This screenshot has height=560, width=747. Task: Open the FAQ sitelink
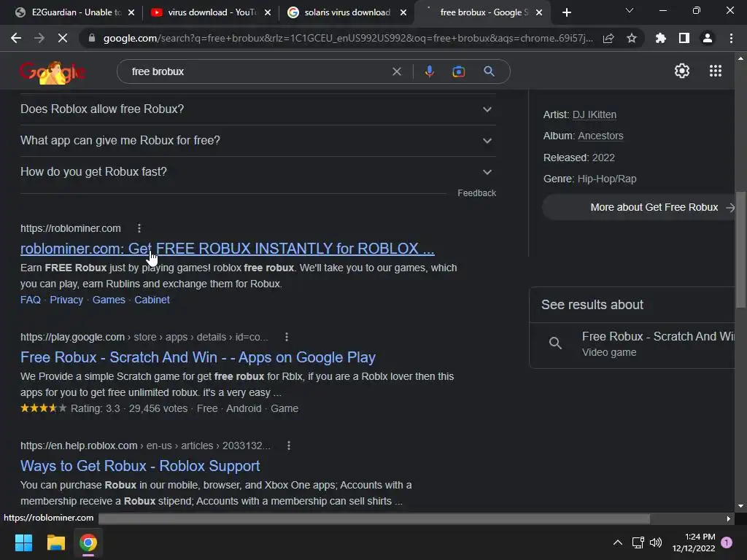[x=31, y=300]
